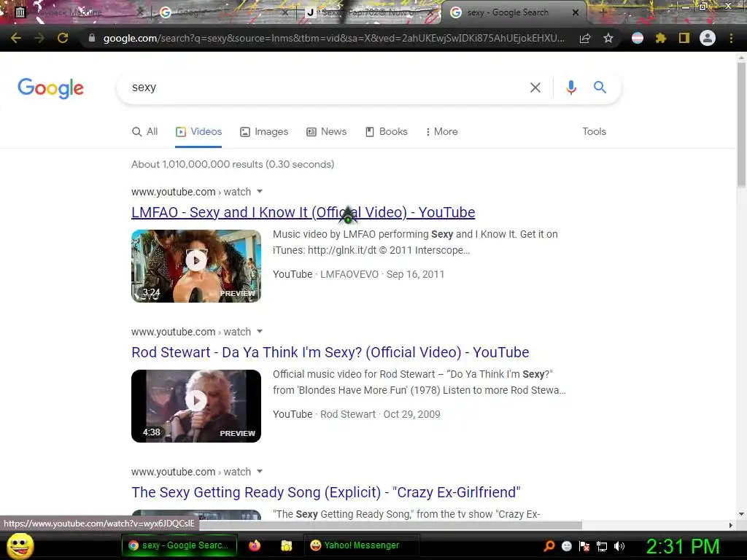This screenshot has height=560, width=747.
Task: Open the gray smiley tray icon
Action: click(566, 546)
